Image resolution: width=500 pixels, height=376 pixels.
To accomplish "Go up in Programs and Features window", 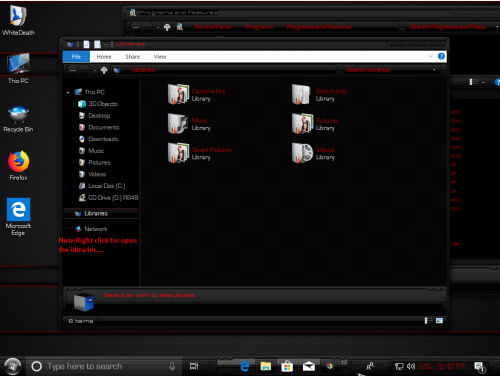I will (x=167, y=27).
